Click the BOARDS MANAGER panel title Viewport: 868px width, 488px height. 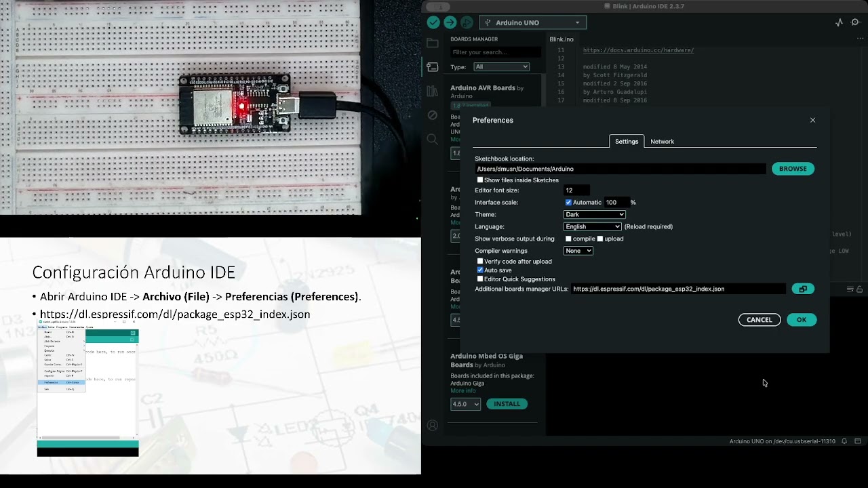tap(474, 39)
